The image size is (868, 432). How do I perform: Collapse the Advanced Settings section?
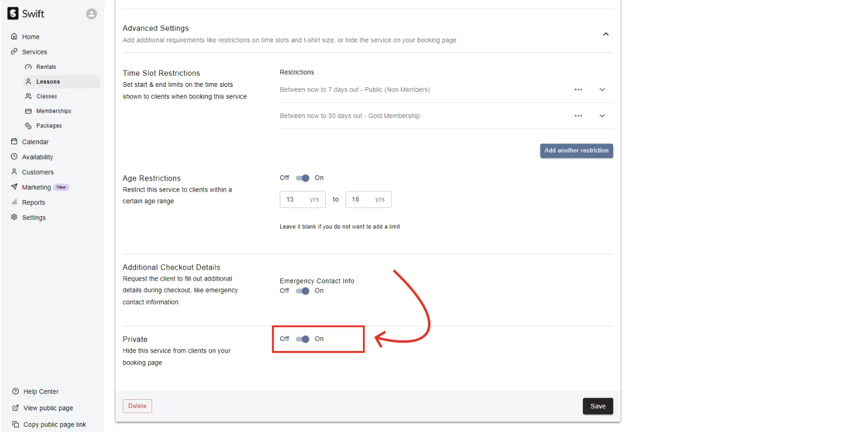[x=606, y=34]
